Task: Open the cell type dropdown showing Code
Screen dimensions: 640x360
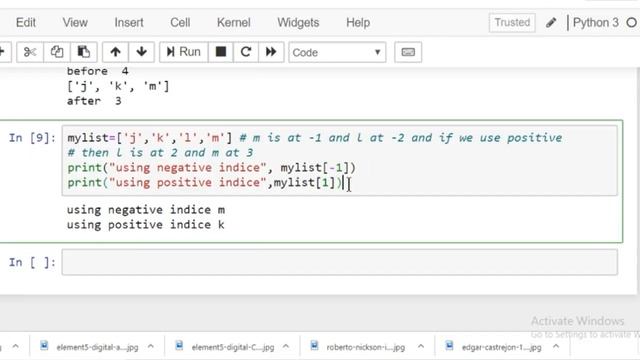Action: tap(337, 52)
